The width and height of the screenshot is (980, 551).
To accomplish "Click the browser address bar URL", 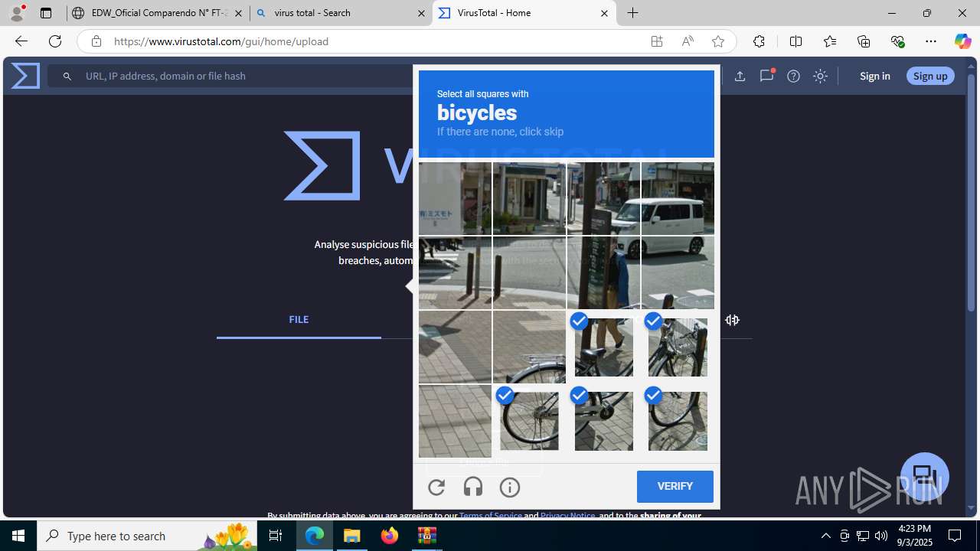I will click(221, 41).
